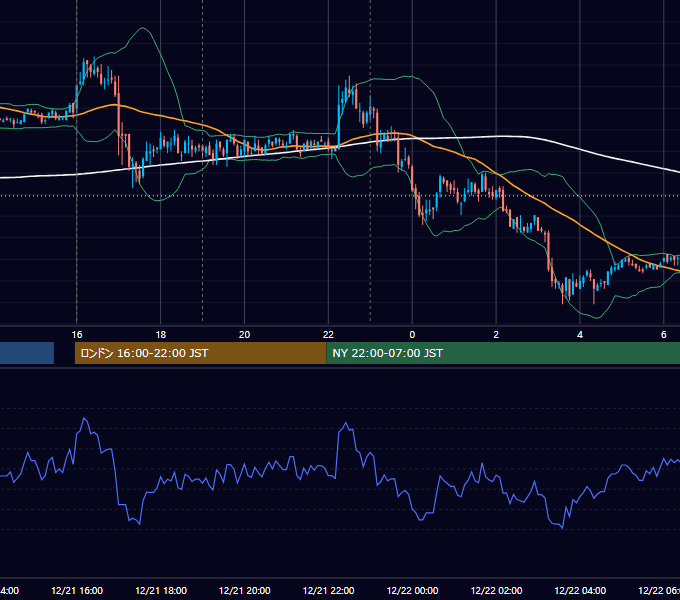This screenshot has width=680, height=600.
Task: Select the hour label 6 on time axis
Action: pos(664,335)
